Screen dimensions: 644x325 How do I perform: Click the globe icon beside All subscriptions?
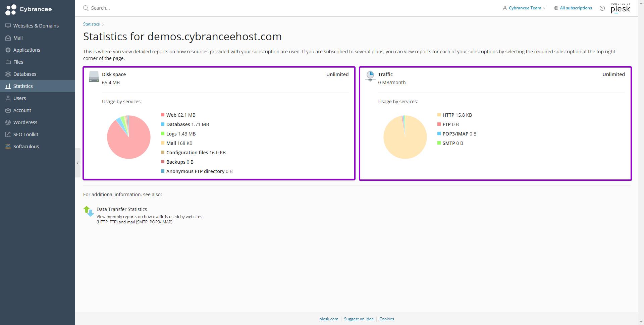click(556, 8)
